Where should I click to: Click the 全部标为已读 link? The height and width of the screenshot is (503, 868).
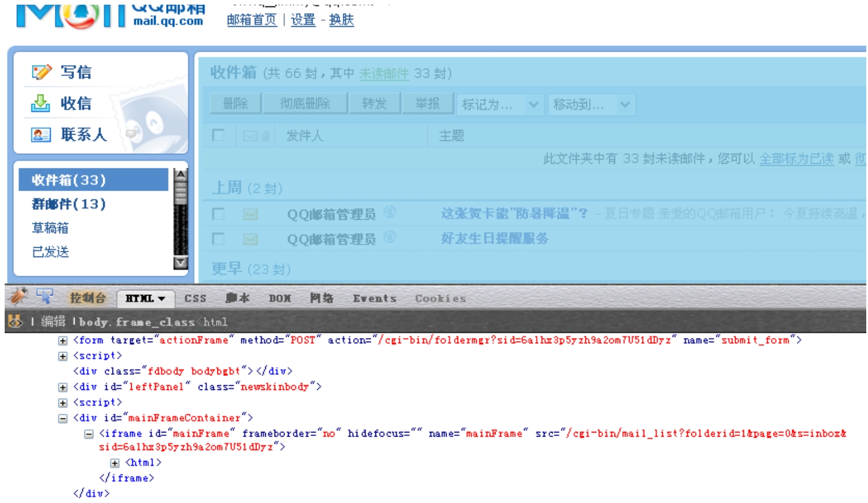pyautogui.click(x=796, y=159)
